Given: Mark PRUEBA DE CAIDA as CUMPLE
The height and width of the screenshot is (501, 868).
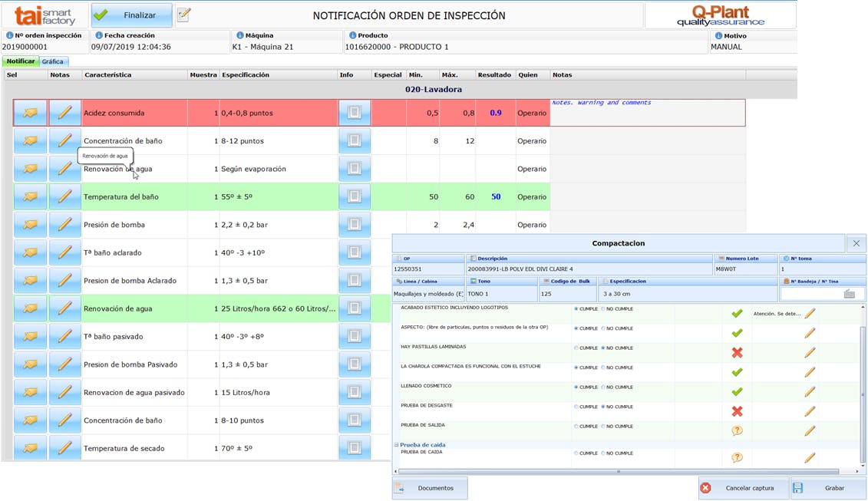Looking at the screenshot, I should 576,453.
